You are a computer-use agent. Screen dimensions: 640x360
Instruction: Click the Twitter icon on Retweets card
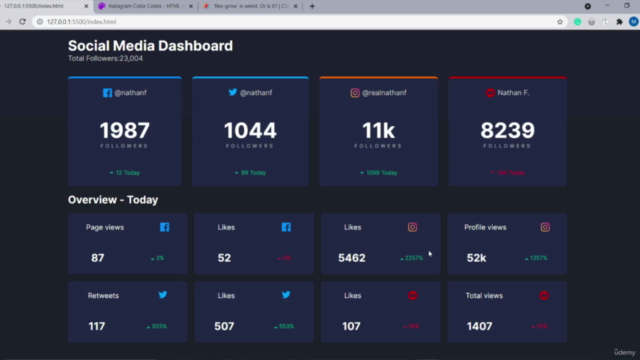tap(163, 295)
